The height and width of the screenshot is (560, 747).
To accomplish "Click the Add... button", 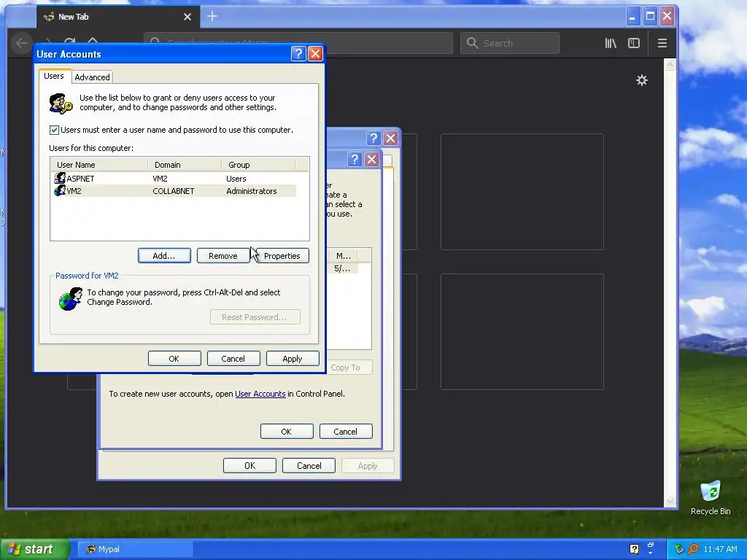I will 164,256.
